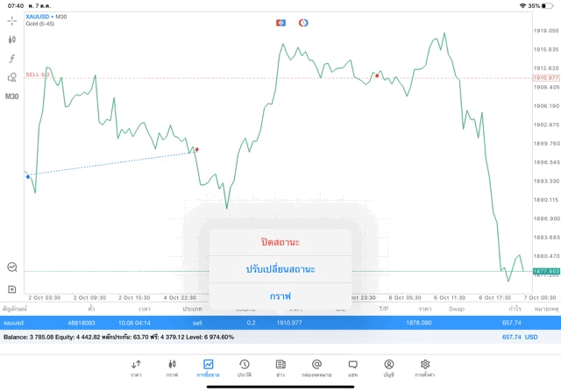Choose ปรับเปลี่ยนสถานะ to modify position
The width and height of the screenshot is (561, 392).
click(x=280, y=268)
